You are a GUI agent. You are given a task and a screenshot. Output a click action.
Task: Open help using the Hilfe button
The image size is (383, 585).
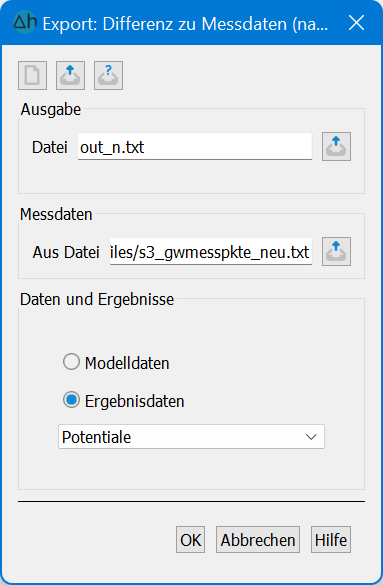point(331,540)
